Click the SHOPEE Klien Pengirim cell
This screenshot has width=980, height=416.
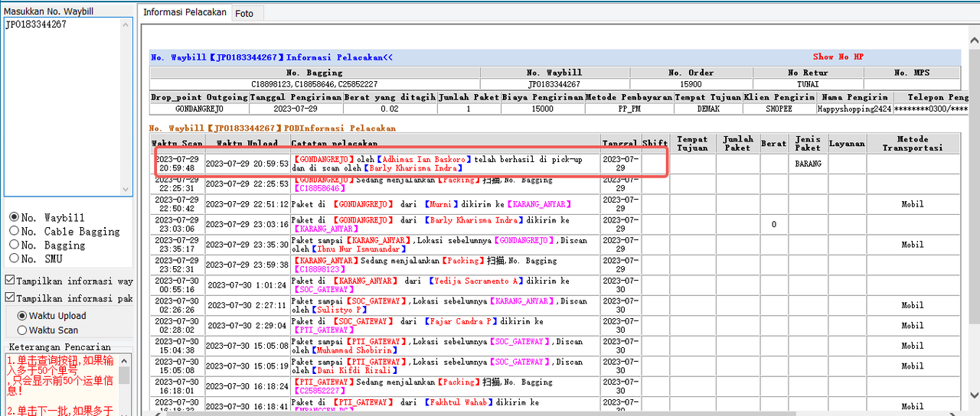coord(780,109)
